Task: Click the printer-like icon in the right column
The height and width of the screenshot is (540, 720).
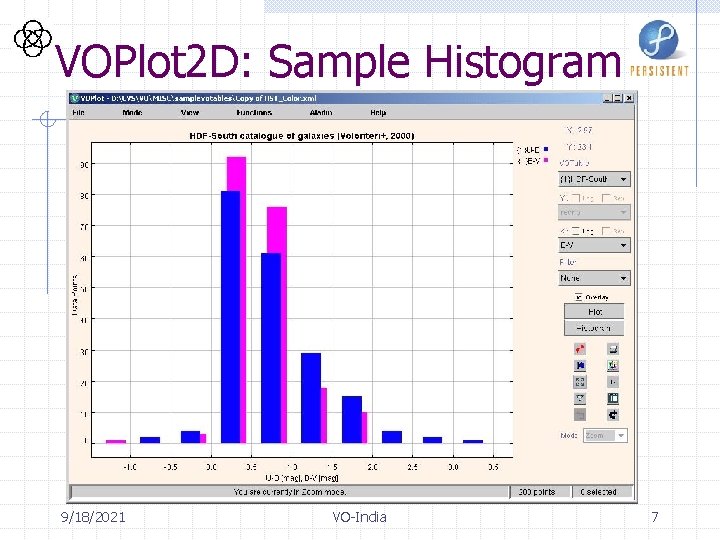Action: coord(613,349)
